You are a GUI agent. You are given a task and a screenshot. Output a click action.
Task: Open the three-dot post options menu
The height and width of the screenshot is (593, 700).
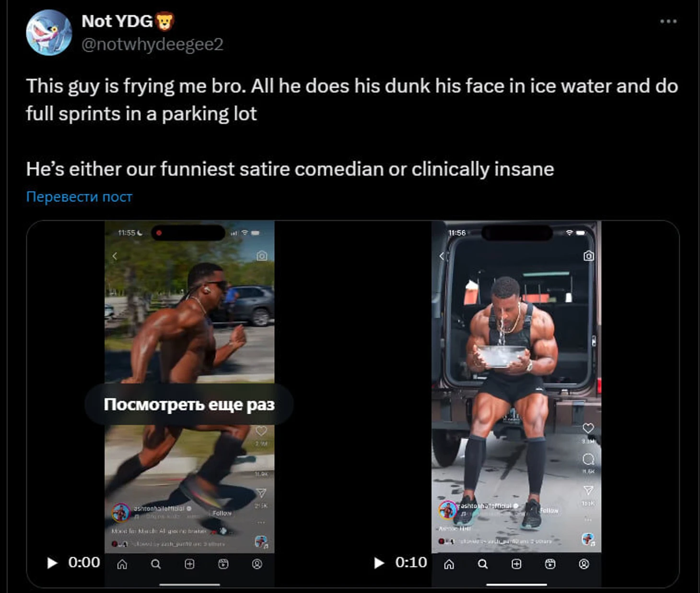click(x=668, y=21)
